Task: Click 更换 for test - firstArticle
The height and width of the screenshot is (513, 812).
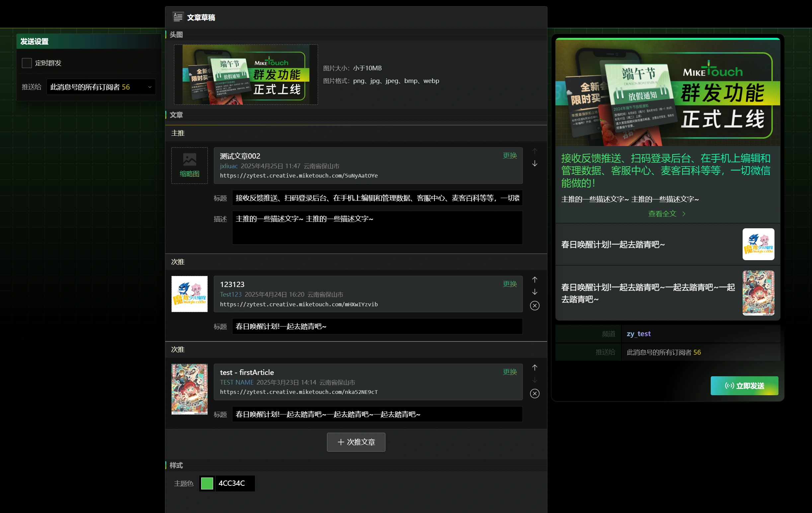Action: 510,372
